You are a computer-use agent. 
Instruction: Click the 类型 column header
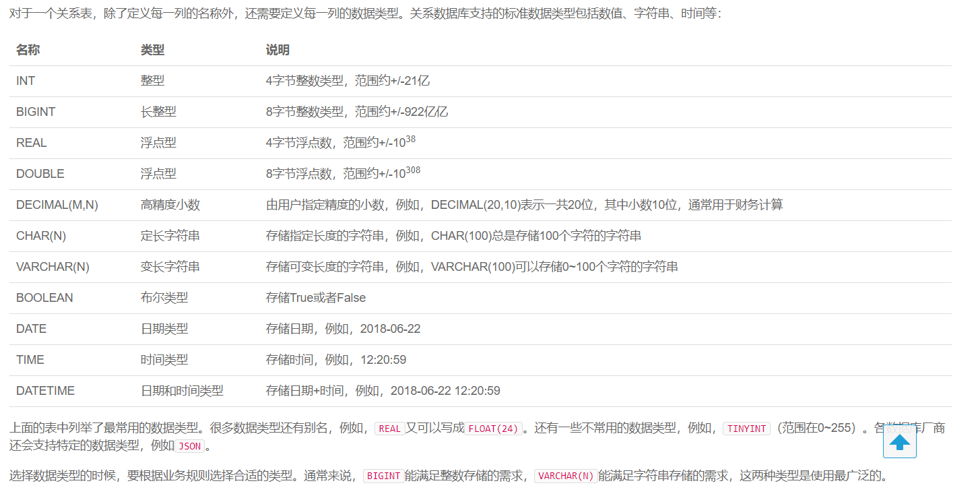[151, 49]
